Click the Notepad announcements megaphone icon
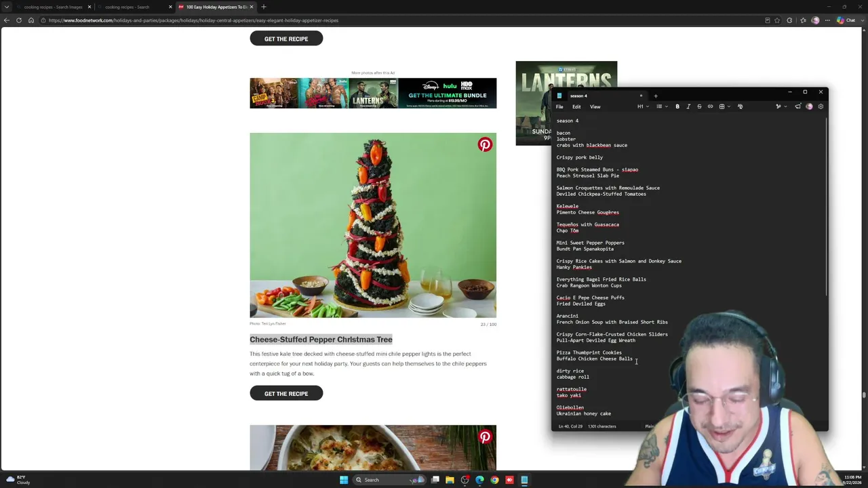This screenshot has width=868, height=488. pyautogui.click(x=798, y=106)
